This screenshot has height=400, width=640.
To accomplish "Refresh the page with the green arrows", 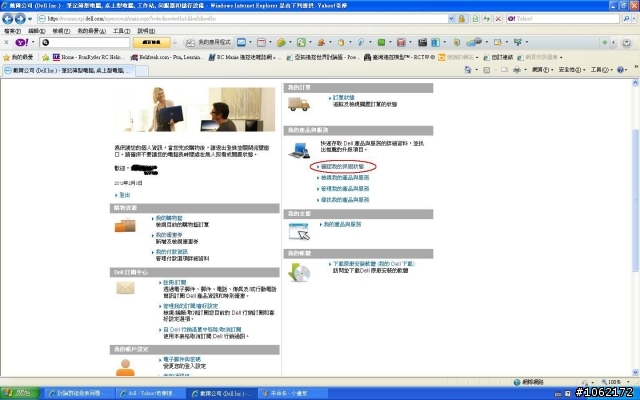I will pyautogui.click(x=486, y=18).
